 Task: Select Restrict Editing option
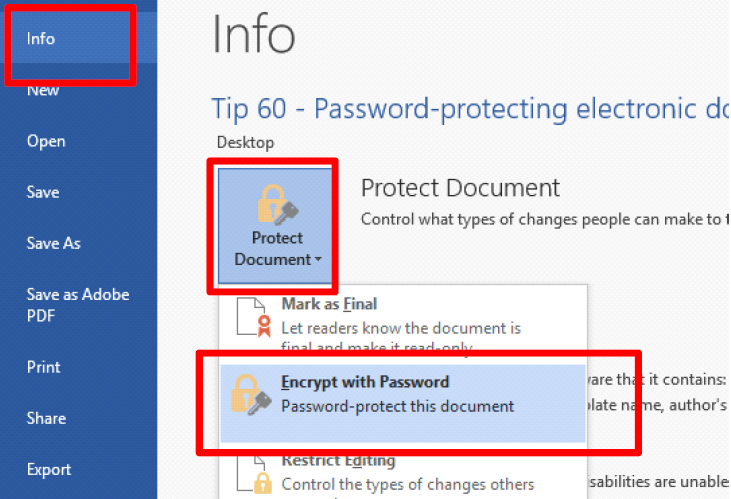pos(403,476)
